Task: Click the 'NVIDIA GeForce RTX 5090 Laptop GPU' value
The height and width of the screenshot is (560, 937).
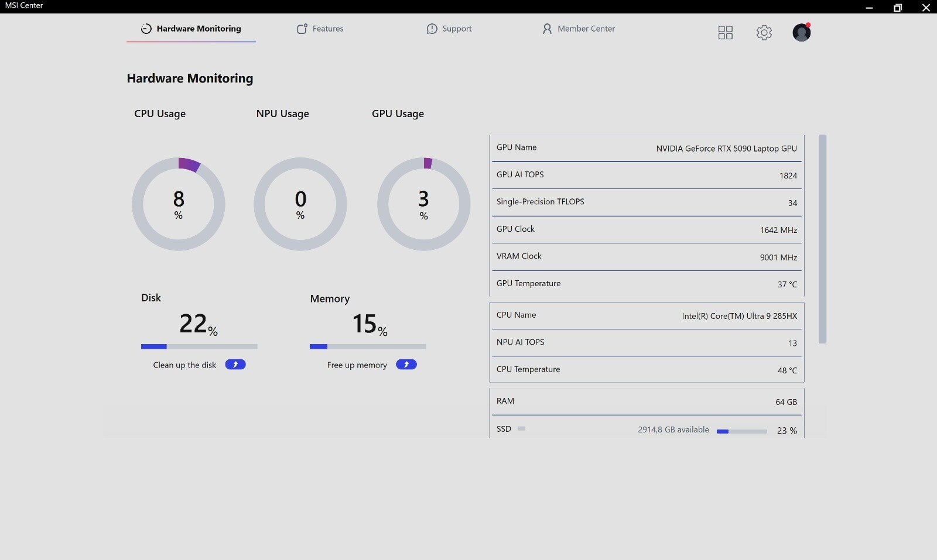Action: pyautogui.click(x=726, y=149)
